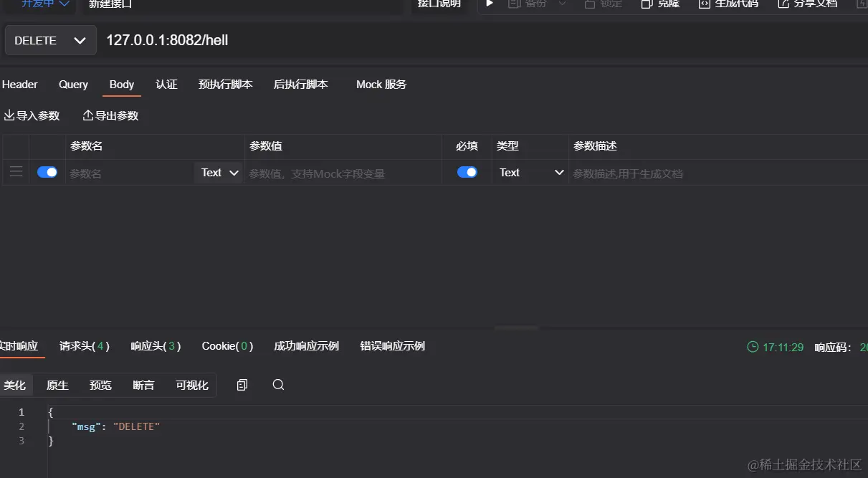The height and width of the screenshot is (478, 868).
Task: Click the search response magnifier icon
Action: pos(279,385)
